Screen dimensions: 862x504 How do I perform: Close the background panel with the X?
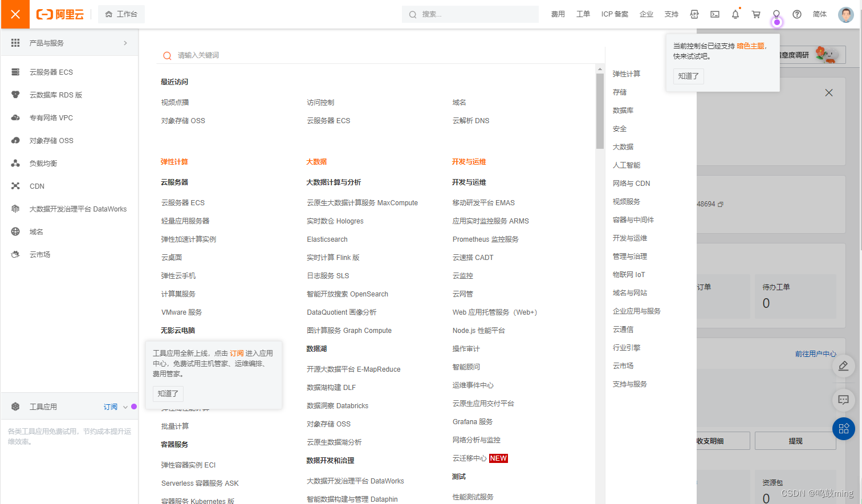tap(829, 93)
